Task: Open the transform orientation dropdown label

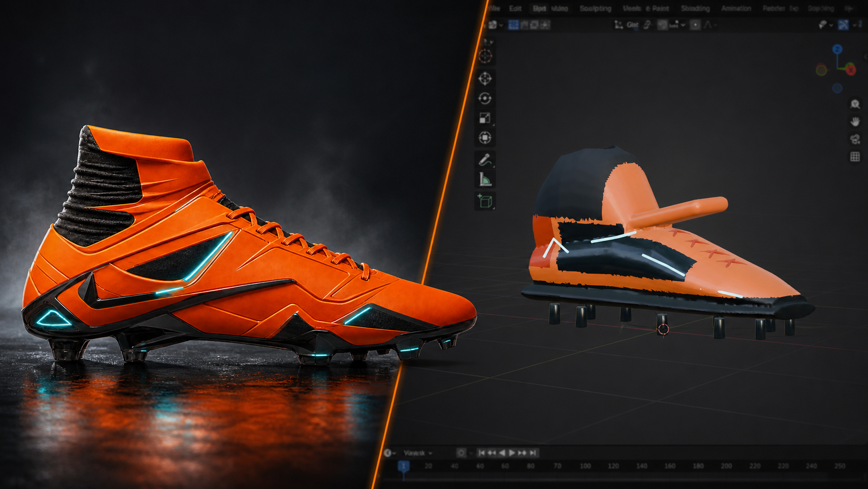Action: pyautogui.click(x=632, y=25)
